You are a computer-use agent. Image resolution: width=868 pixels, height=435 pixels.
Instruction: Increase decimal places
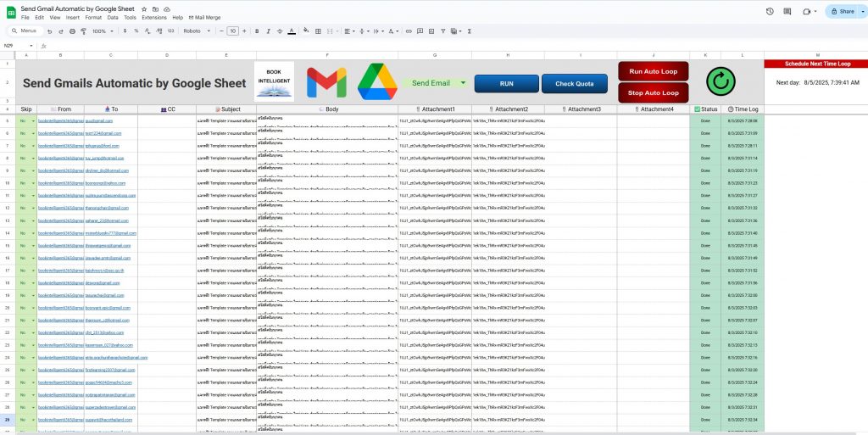[159, 31]
